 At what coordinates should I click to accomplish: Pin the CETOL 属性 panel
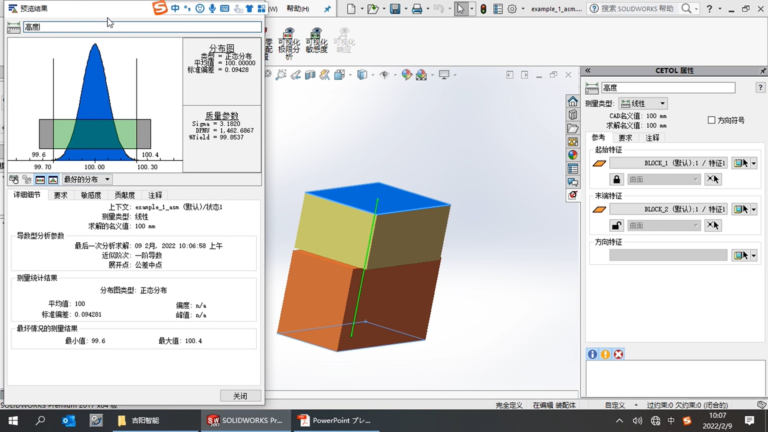763,71
